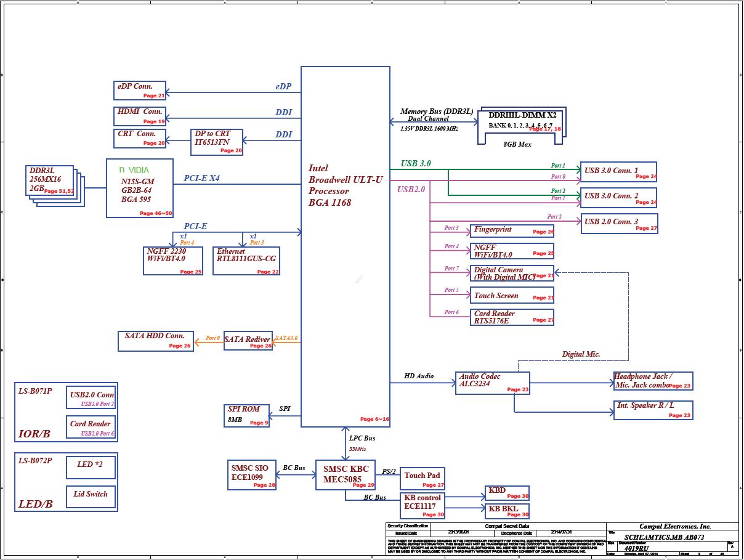Select the Headphone Jack / Mic. Jack combo block
This screenshot has width=744, height=560.
pos(653,381)
